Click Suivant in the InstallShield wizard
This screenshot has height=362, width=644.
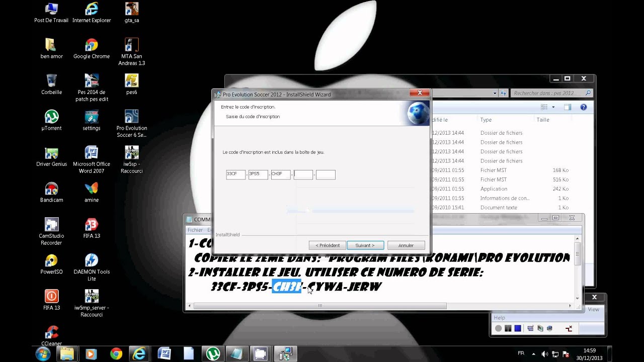365,245
